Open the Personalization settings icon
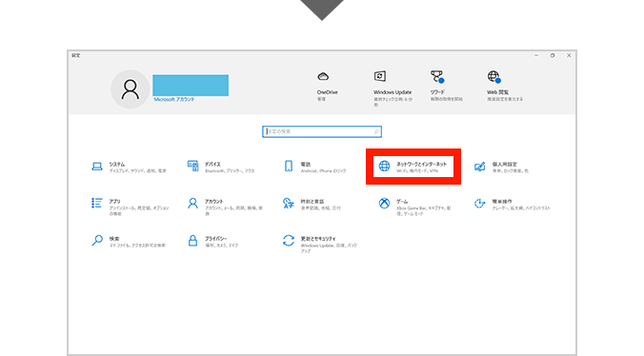This screenshot has height=356, width=644. (480, 167)
